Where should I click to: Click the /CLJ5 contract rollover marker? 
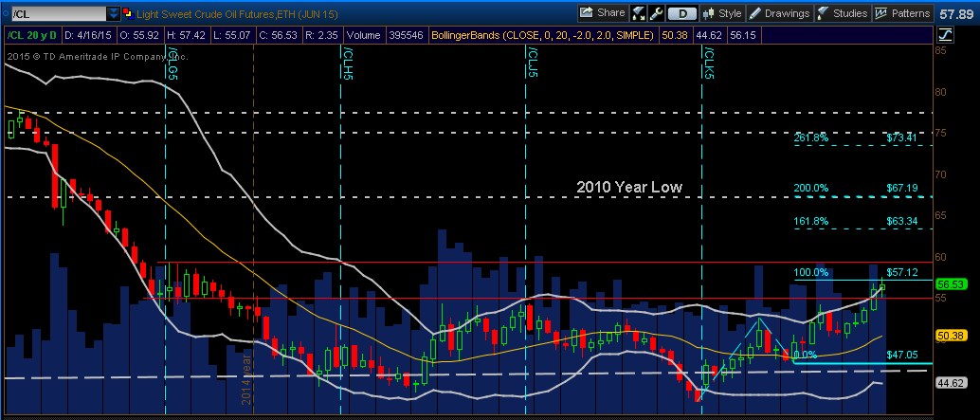click(533, 62)
